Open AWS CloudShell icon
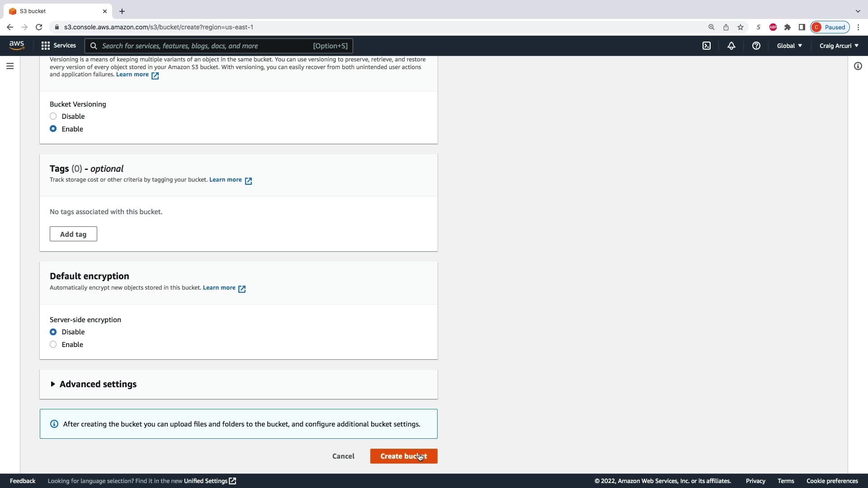The width and height of the screenshot is (868, 488). tap(707, 46)
